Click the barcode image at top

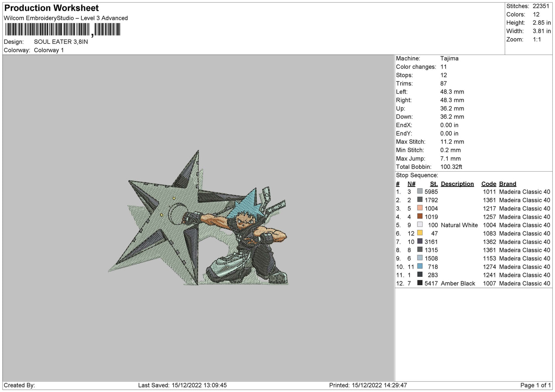pyautogui.click(x=63, y=30)
